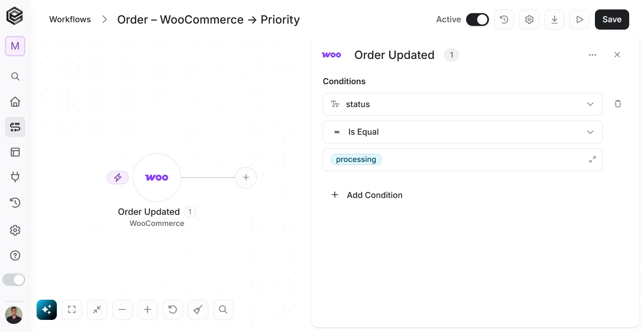Search nodes with the canvas magnifier

223,310
